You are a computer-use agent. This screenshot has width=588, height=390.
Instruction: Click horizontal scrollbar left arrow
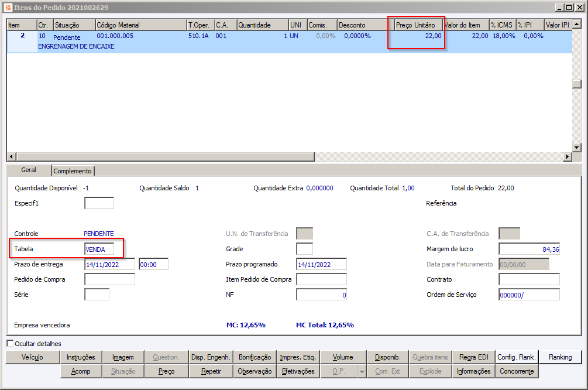[12, 156]
